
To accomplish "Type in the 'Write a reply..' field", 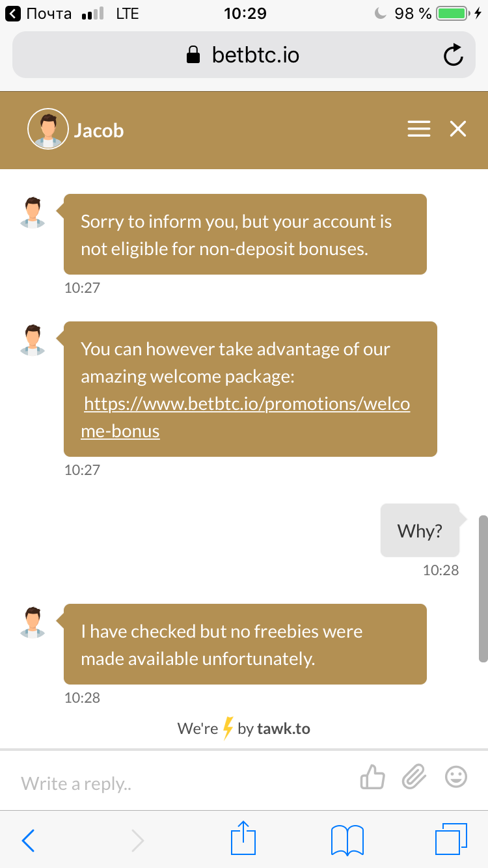I will [x=182, y=783].
